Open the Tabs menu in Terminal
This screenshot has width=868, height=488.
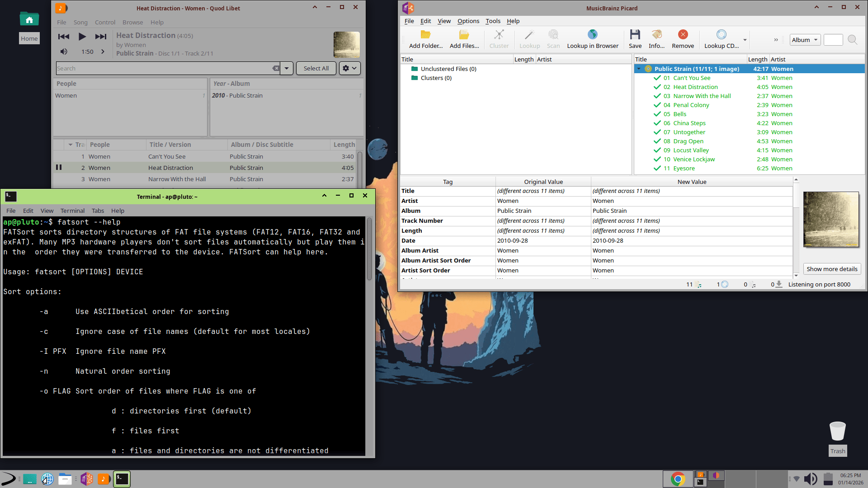pyautogui.click(x=98, y=211)
